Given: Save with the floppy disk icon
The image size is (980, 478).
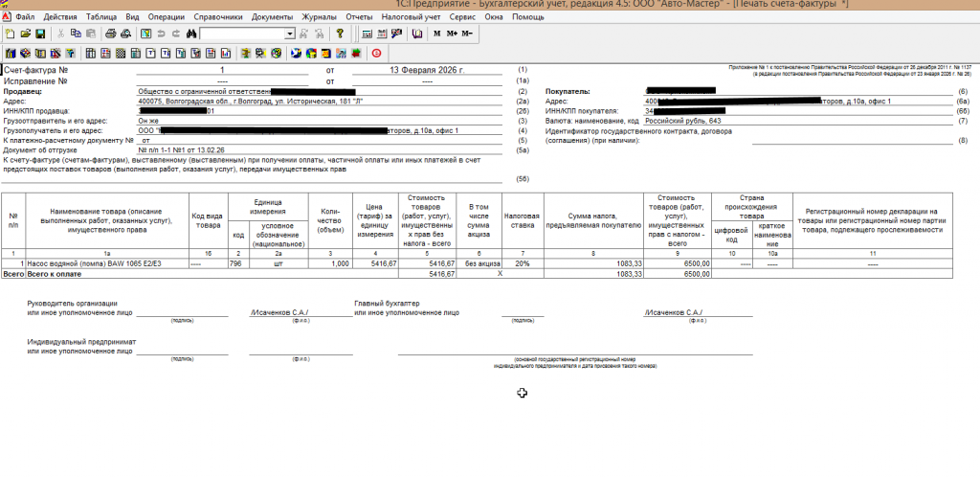Looking at the screenshot, I should [x=40, y=34].
